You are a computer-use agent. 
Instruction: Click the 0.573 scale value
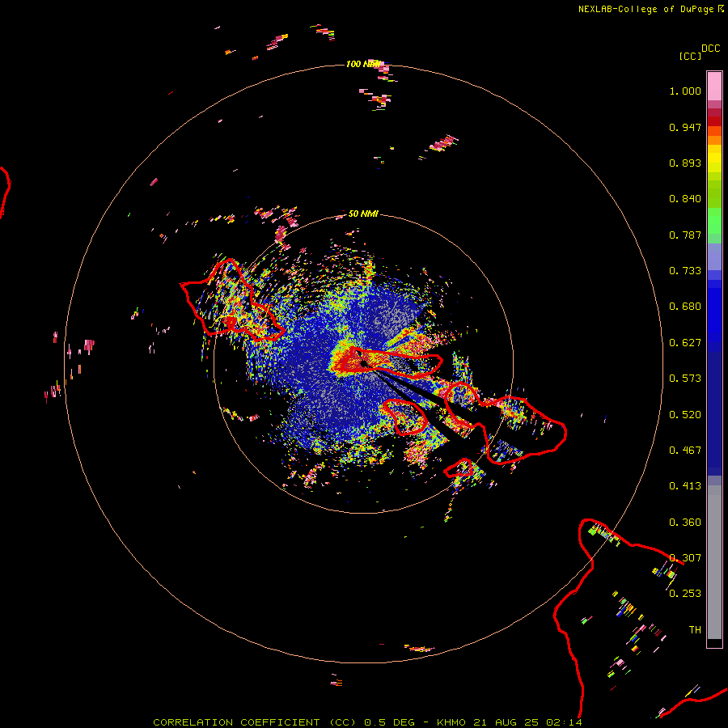click(x=685, y=379)
